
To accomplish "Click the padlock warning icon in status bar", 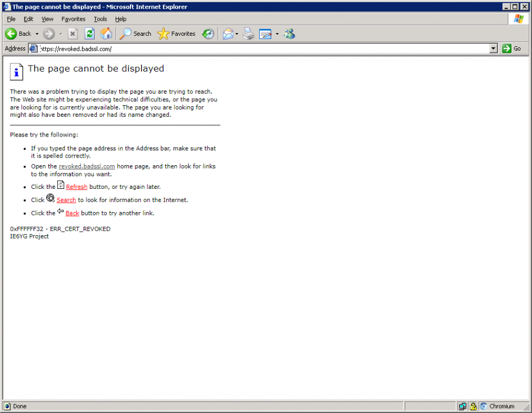I will pyautogui.click(x=473, y=406).
